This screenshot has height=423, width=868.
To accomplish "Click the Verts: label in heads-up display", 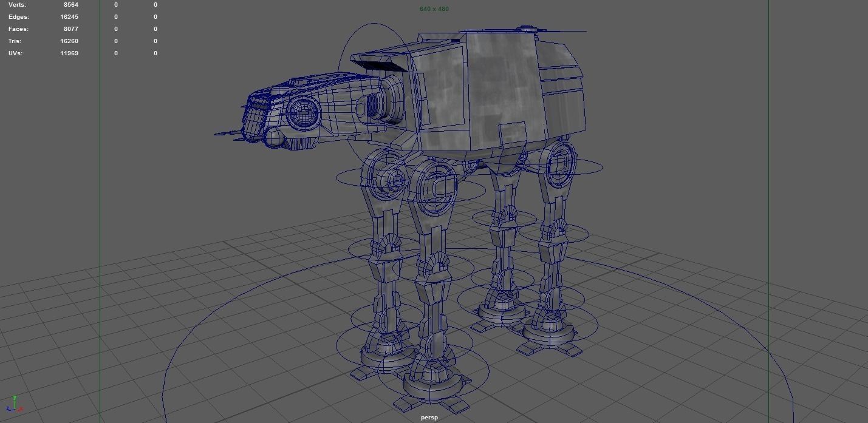I will 17,5.
